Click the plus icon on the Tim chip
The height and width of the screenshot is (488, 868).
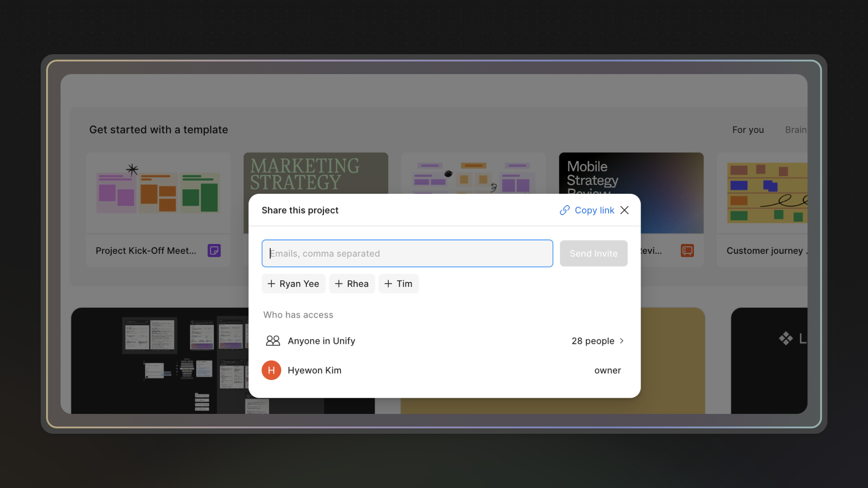point(388,284)
